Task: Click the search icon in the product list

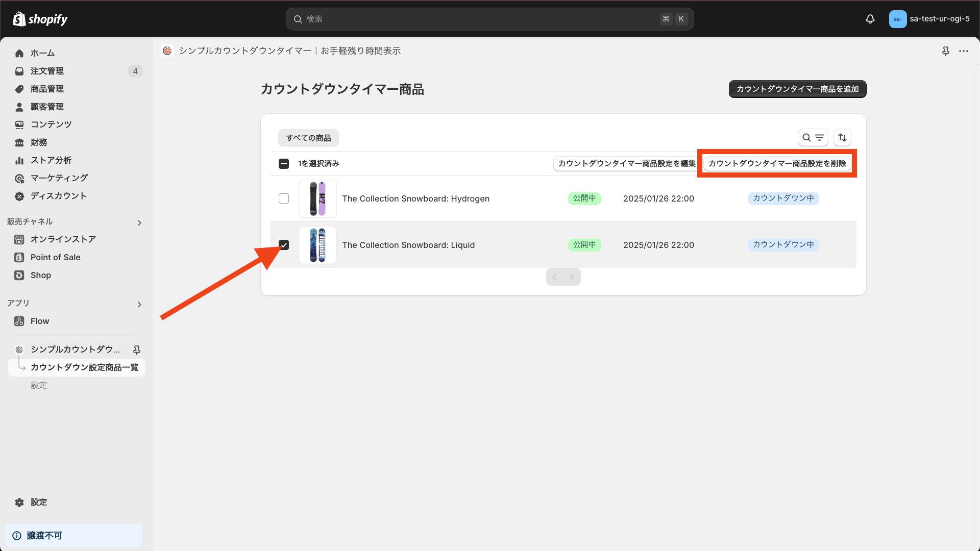Action: [806, 137]
